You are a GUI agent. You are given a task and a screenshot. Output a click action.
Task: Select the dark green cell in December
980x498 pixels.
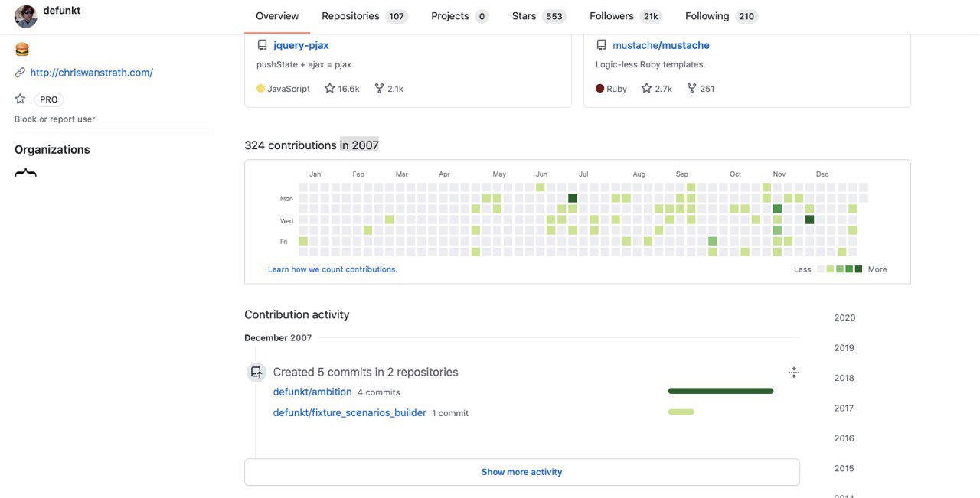(810, 220)
